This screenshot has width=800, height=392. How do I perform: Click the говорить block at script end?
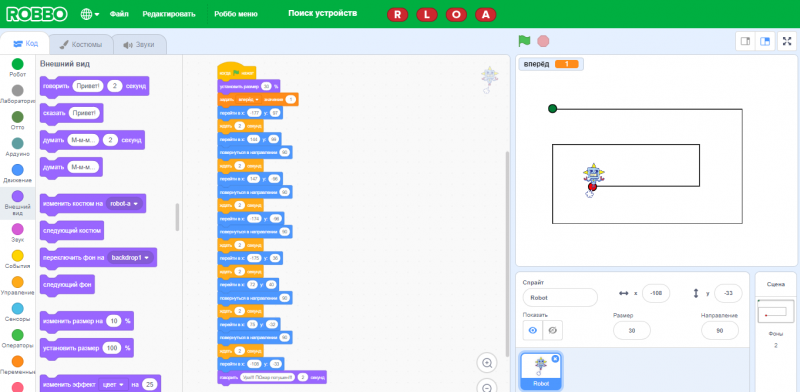coord(272,377)
